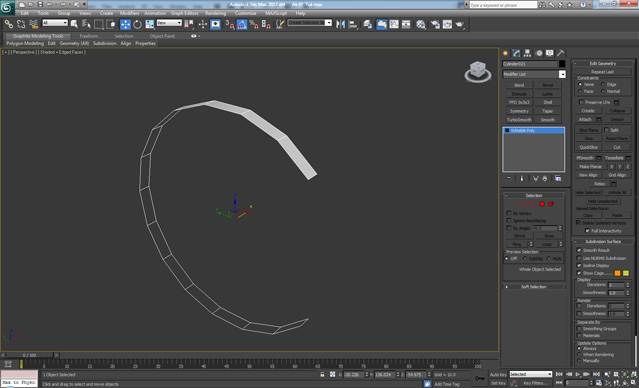Click the Unlink Selection icon
639x388 pixels.
click(x=21, y=24)
